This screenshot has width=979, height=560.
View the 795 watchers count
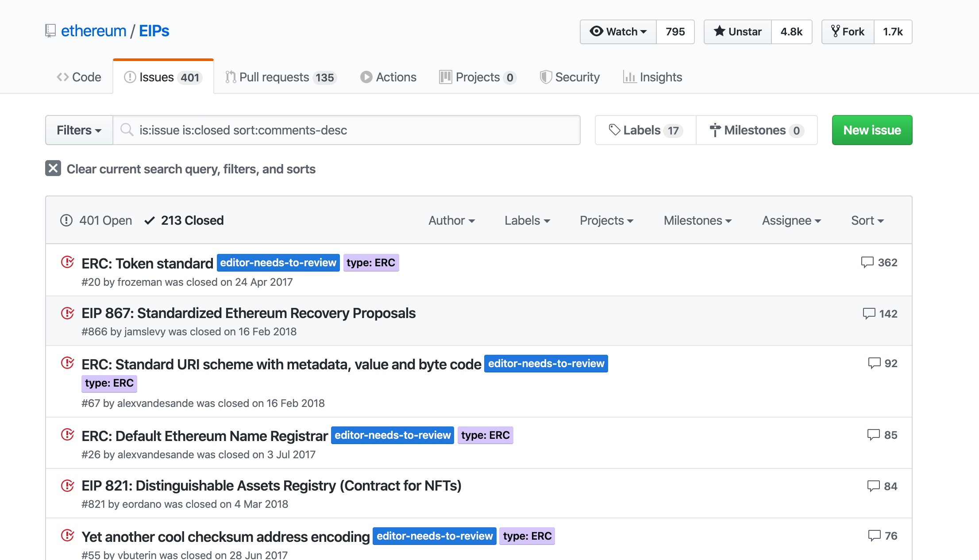(x=675, y=31)
